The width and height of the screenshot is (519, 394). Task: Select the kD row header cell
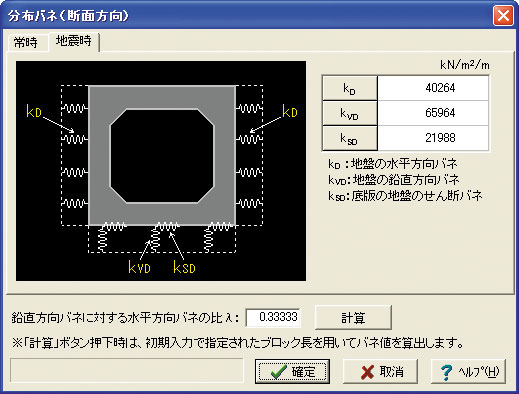350,88
